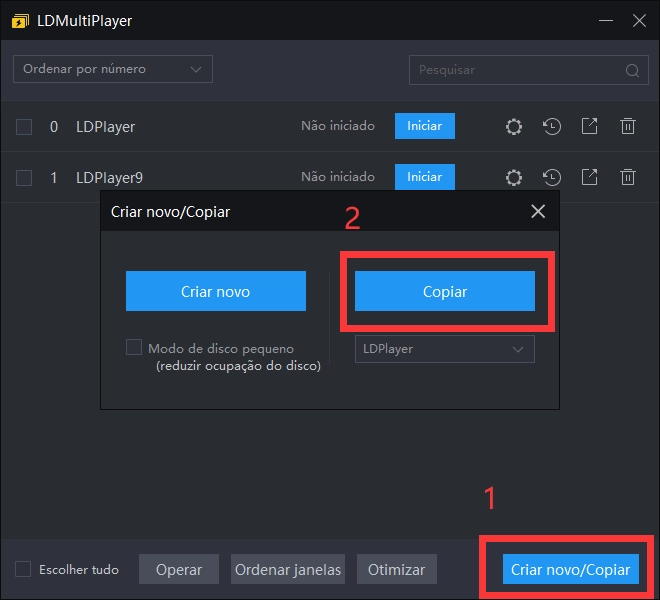
Task: Start LDPlayer instance 0 with Iniciar
Action: tap(425, 126)
